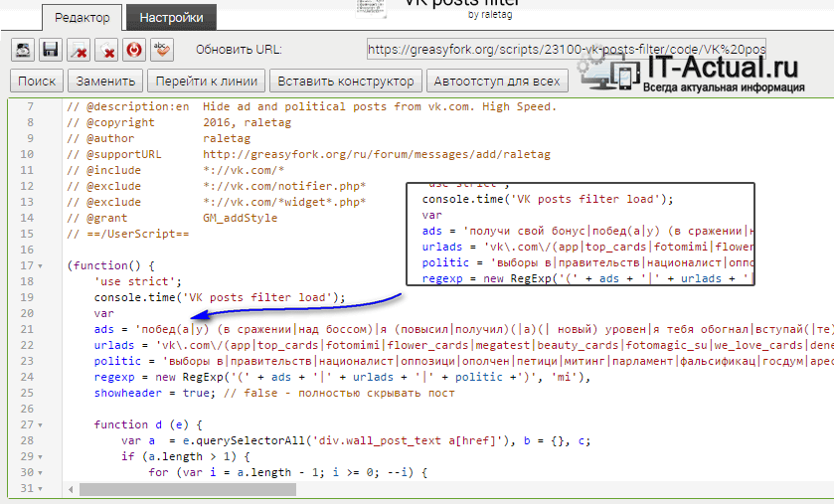Collapse the for-loop fold at line 30

click(x=41, y=472)
